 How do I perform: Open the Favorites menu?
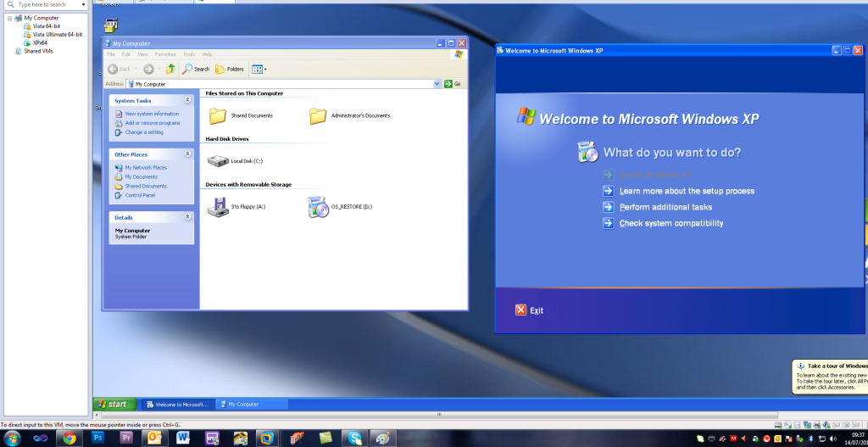165,54
